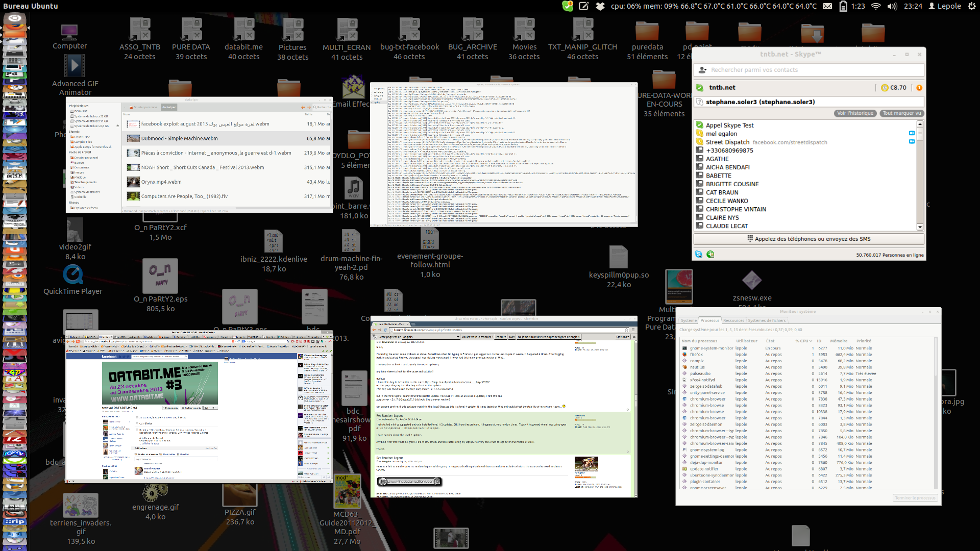Click the mail envelope indicator
This screenshot has width=980, height=551.
(x=827, y=6)
